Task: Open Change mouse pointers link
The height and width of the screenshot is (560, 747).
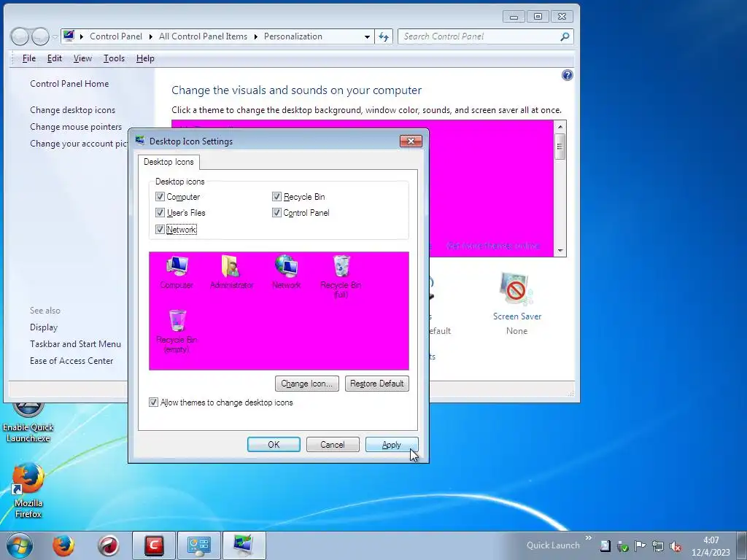Action: pos(76,127)
